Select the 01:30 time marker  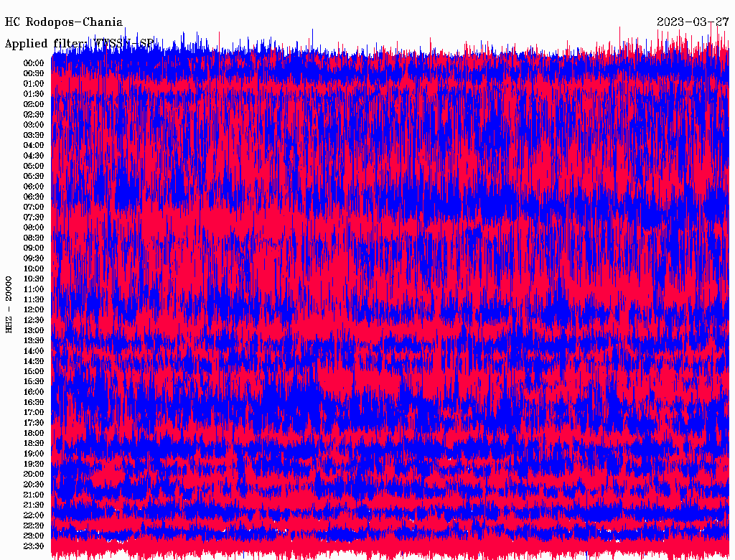pyautogui.click(x=34, y=94)
